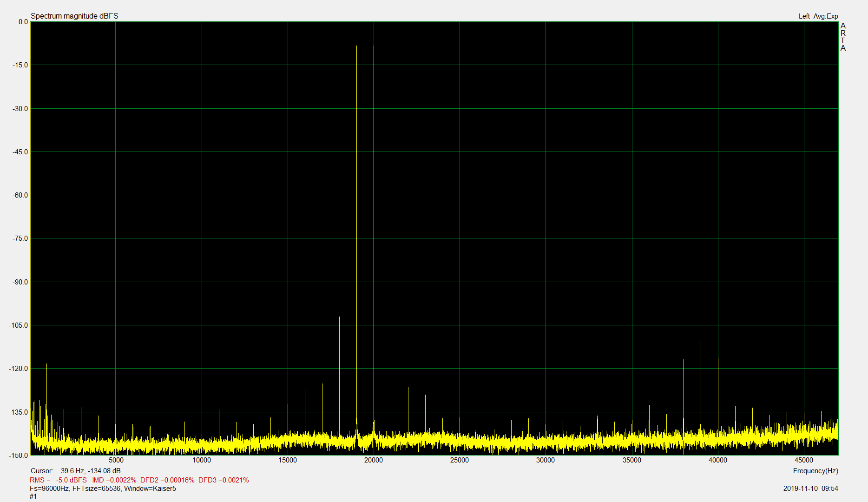Click the 5000 frequency axis label
This screenshot has width=868, height=502.
pos(116,460)
